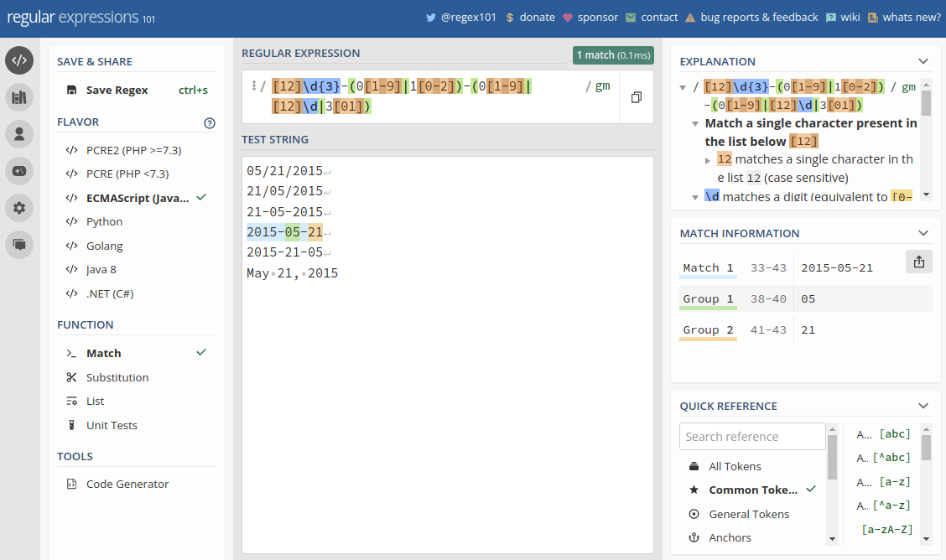Click the account profile sidebar icon
Screen dimensions: 946x560
(x=19, y=133)
